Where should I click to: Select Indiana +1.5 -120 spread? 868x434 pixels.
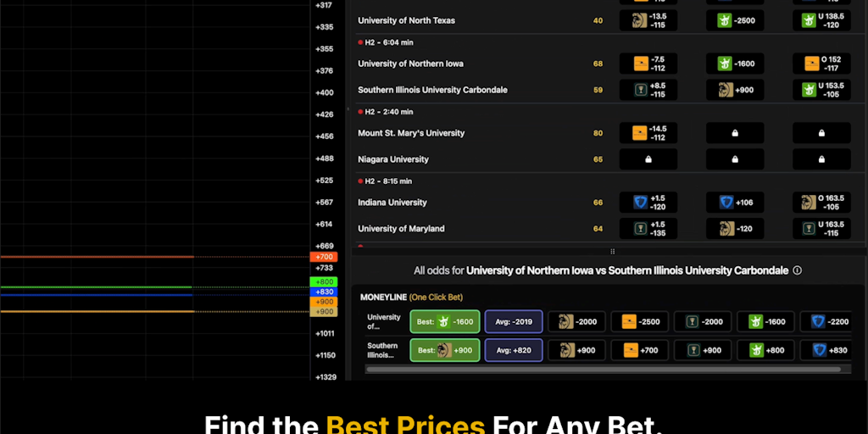pos(648,202)
